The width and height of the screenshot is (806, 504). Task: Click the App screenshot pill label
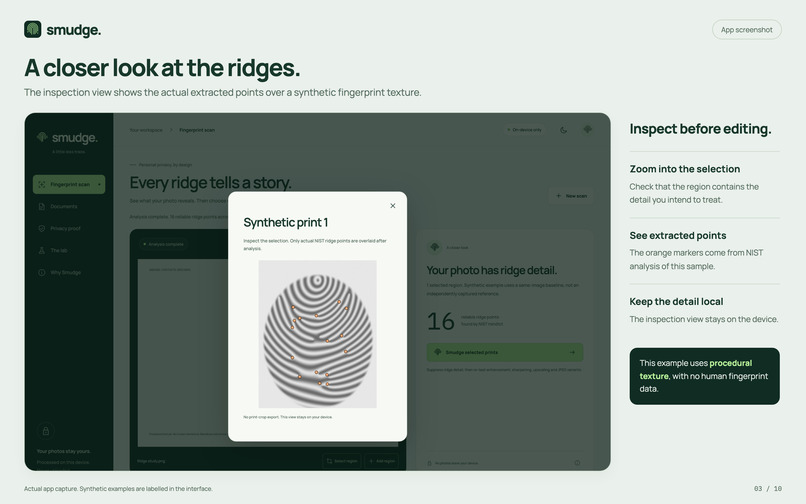pos(746,30)
